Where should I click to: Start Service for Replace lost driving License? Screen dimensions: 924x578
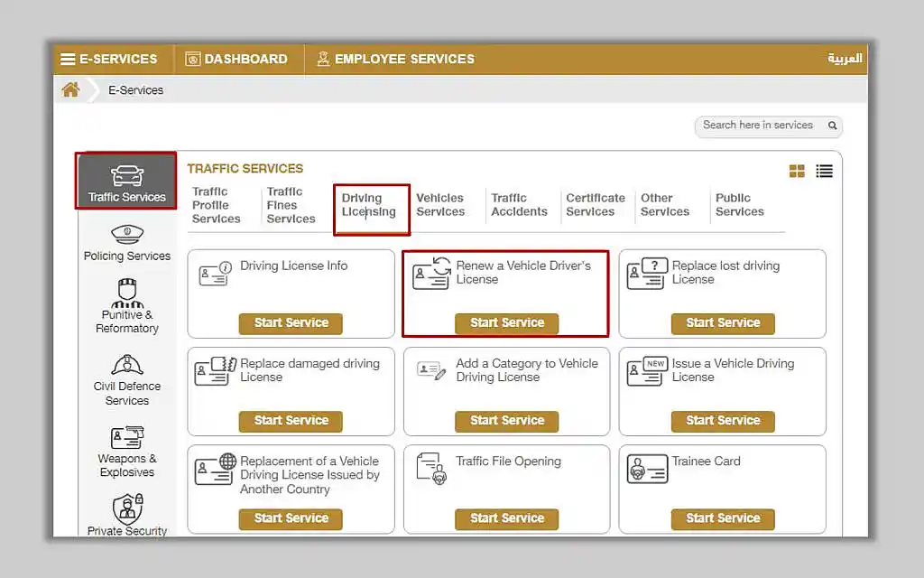point(723,322)
